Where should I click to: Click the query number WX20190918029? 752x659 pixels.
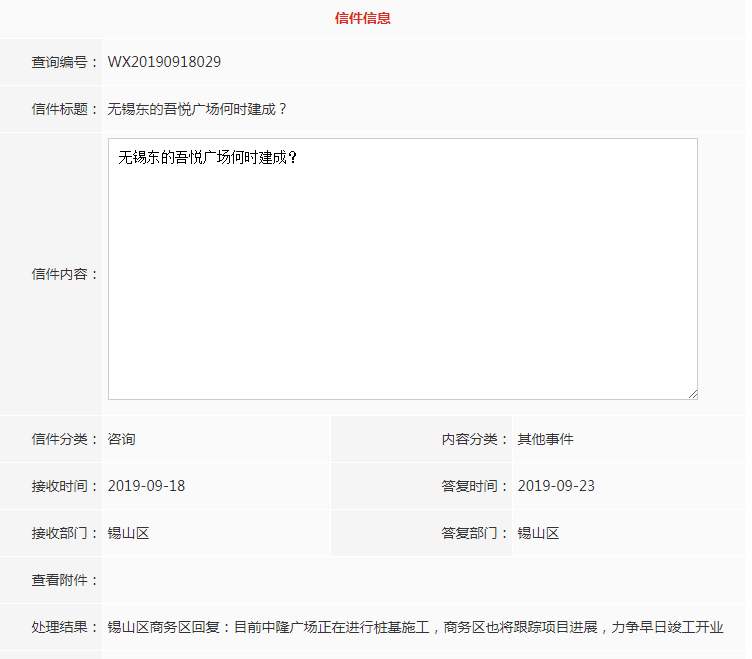[x=164, y=62]
